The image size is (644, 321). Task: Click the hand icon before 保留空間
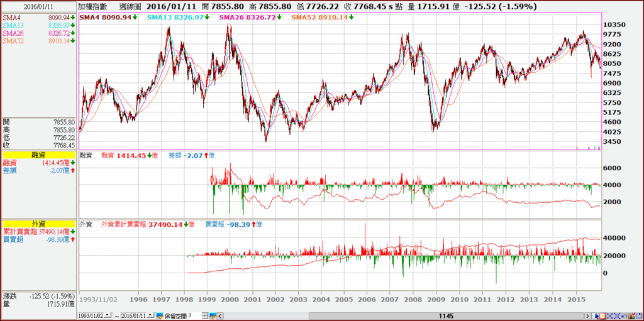click(160, 316)
